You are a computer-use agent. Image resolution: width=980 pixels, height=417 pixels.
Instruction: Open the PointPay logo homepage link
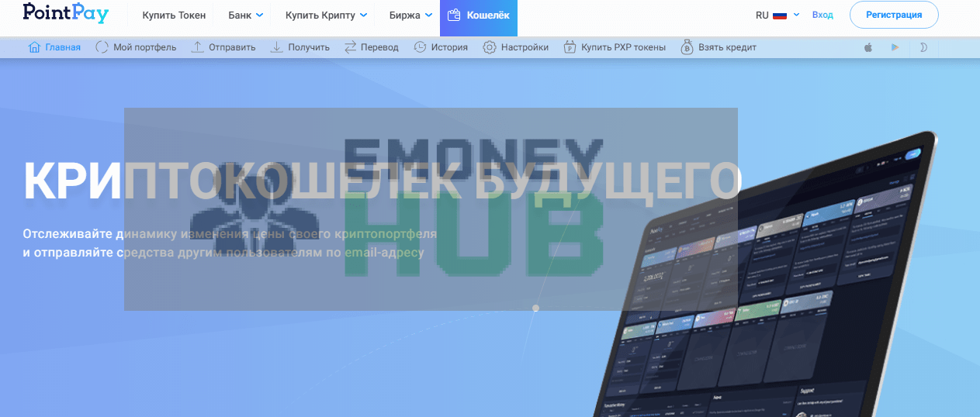click(66, 13)
